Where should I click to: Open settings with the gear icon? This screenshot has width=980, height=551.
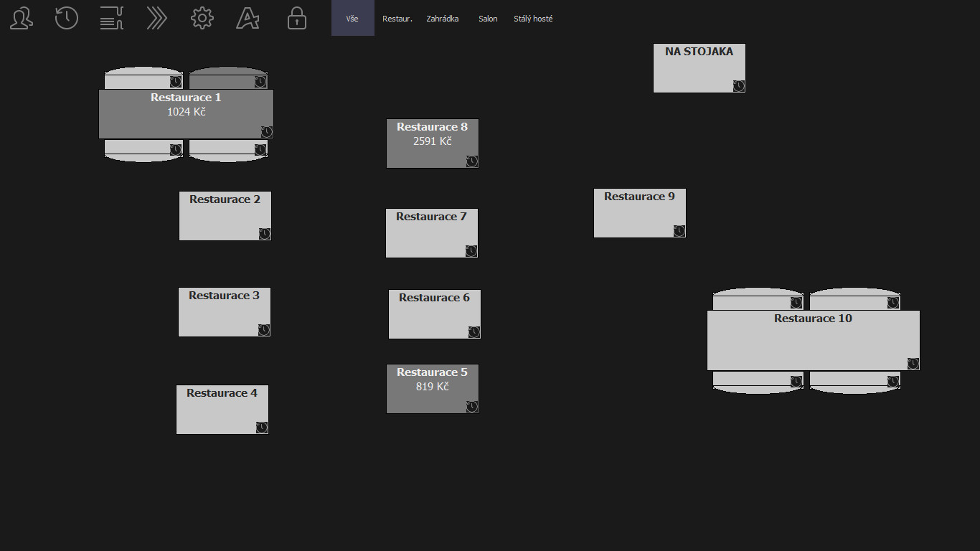(202, 18)
